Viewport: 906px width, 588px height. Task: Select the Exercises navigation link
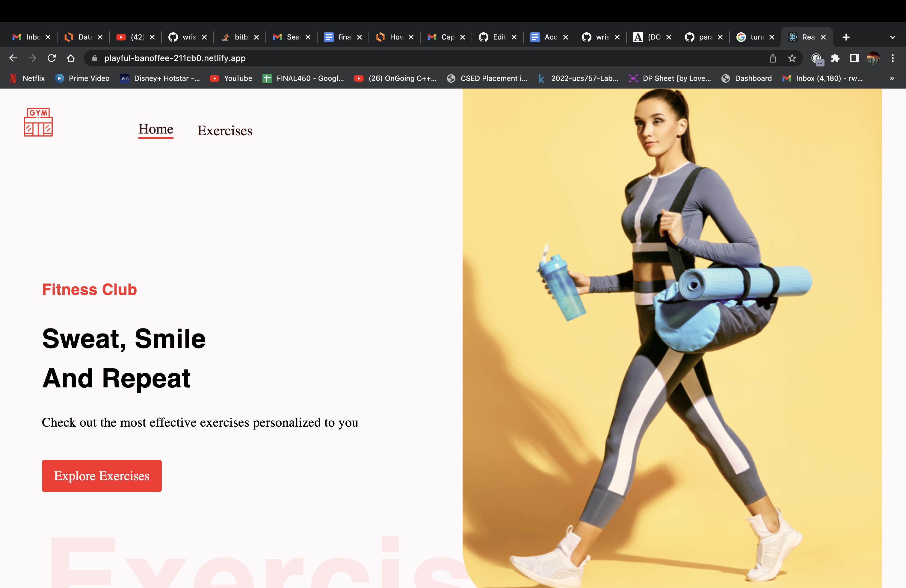pos(225,131)
